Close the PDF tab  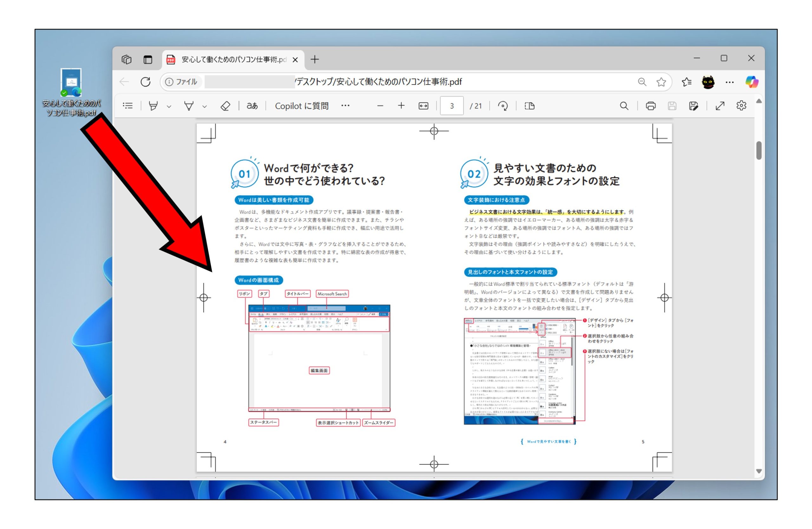click(295, 60)
